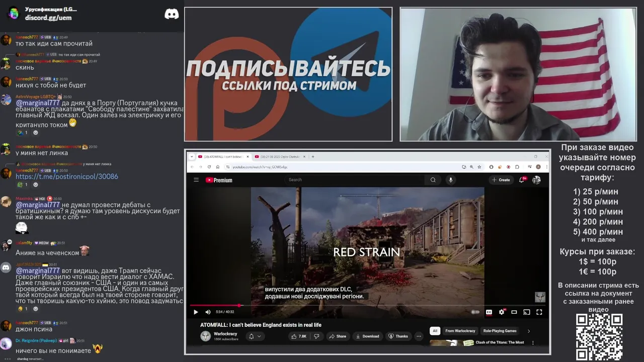Open the t.me/postironicpol/30086 link in chat
The image size is (644, 362).
[67, 176]
